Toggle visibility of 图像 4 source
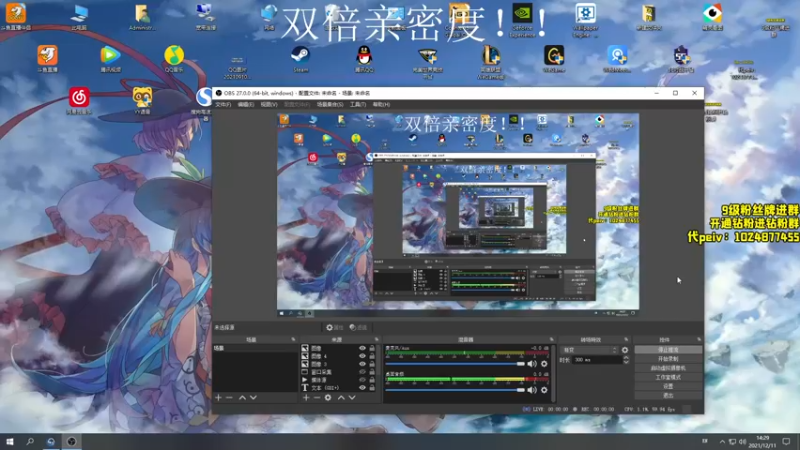Image resolution: width=800 pixels, height=450 pixels. point(362,356)
